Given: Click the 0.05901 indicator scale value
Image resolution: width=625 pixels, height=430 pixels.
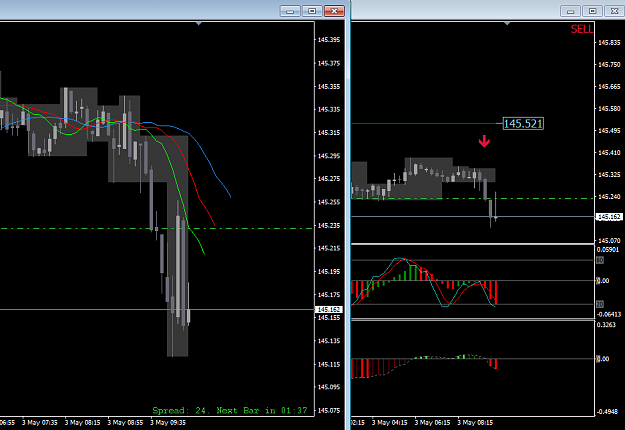Looking at the screenshot, I should pyautogui.click(x=608, y=250).
